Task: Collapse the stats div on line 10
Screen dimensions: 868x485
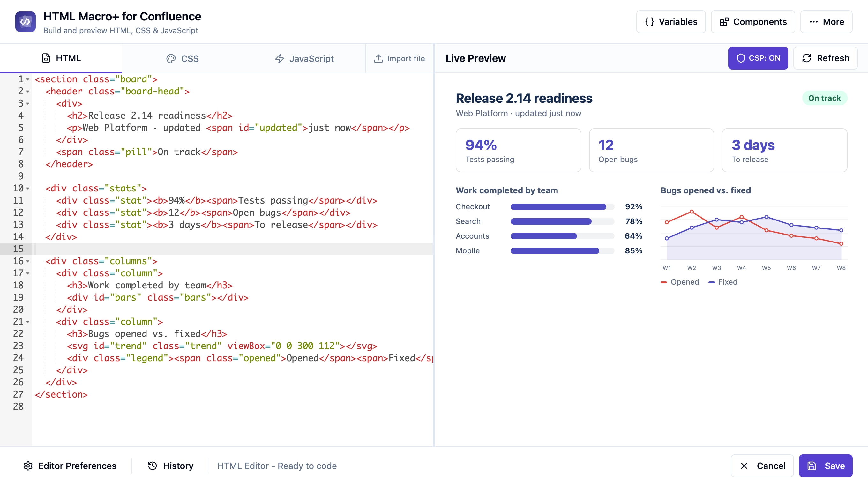Action: 28,189
